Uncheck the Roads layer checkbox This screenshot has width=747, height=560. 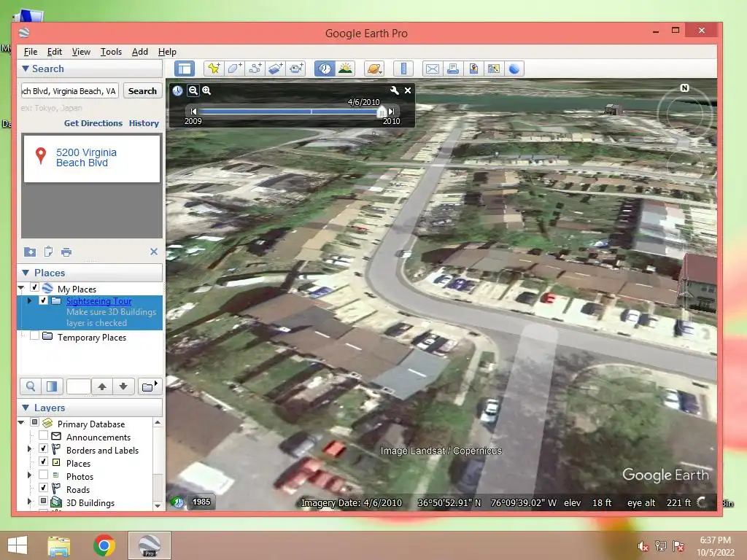point(43,488)
